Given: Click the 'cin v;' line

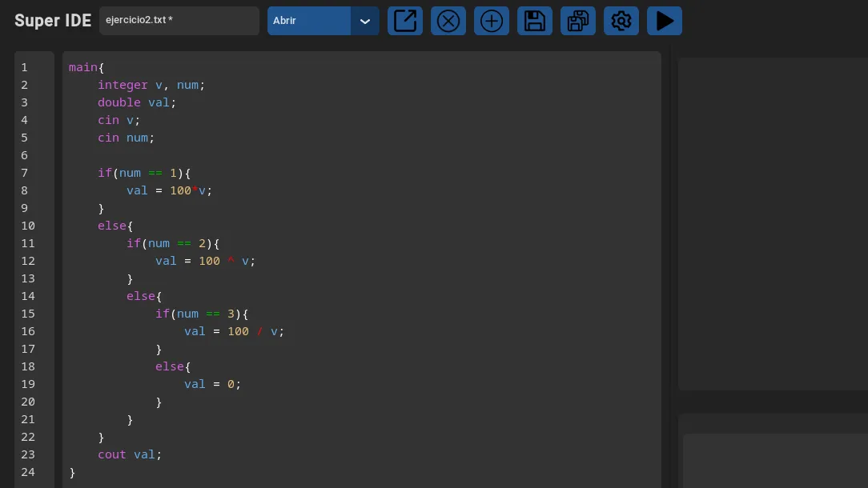Looking at the screenshot, I should coord(119,120).
